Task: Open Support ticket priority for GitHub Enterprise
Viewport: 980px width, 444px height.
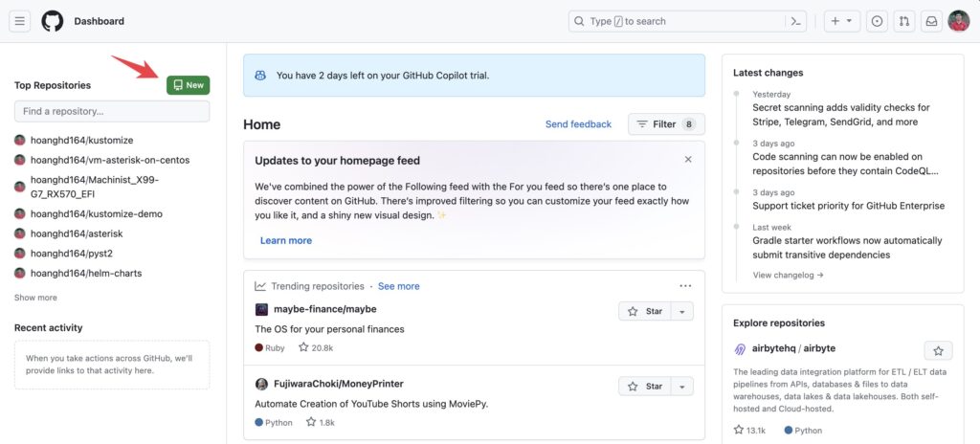Action: pyautogui.click(x=848, y=206)
